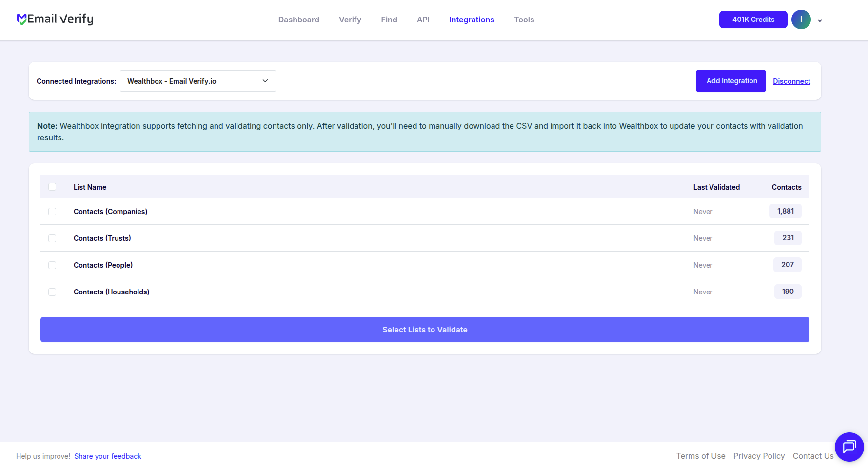Check the Contacts (Households) list checkbox
Image resolution: width=868 pixels, height=468 pixels.
(52, 292)
